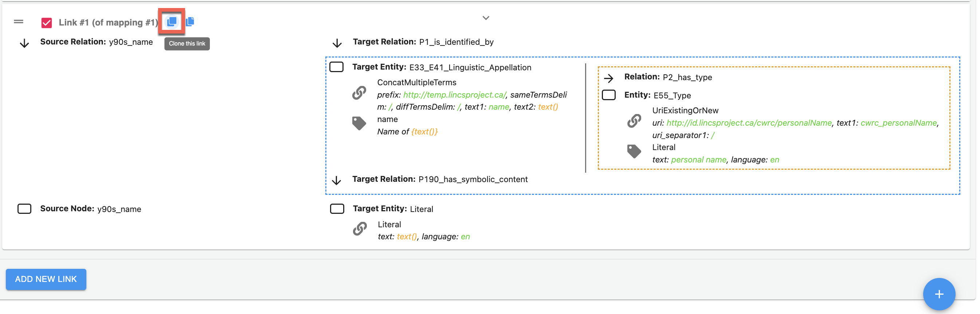Grab the drag handle left of Link #1
Image resolution: width=980 pixels, height=314 pixels.
point(19,22)
